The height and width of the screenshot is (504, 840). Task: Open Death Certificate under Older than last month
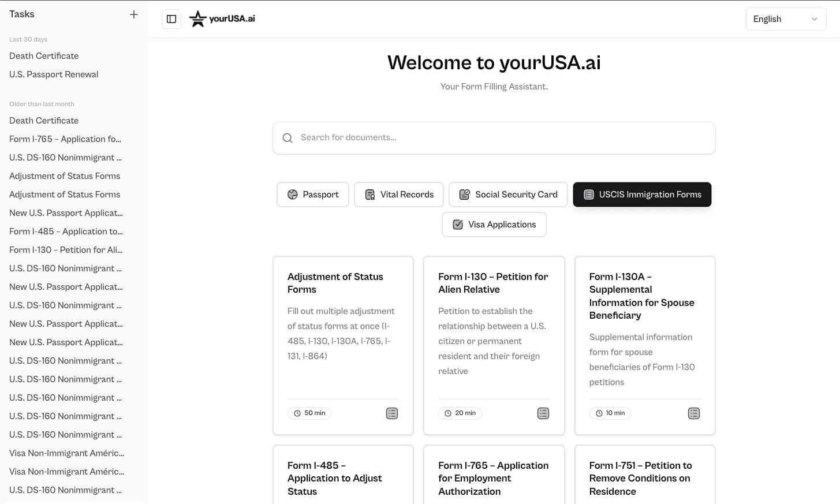[44, 121]
